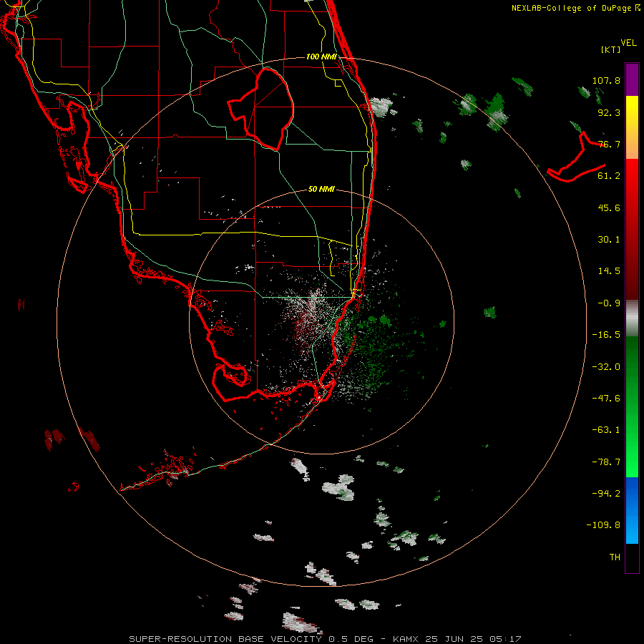Click the NEXLAB-College of DuPage label
Screen dimensions: 644x644
point(575,8)
